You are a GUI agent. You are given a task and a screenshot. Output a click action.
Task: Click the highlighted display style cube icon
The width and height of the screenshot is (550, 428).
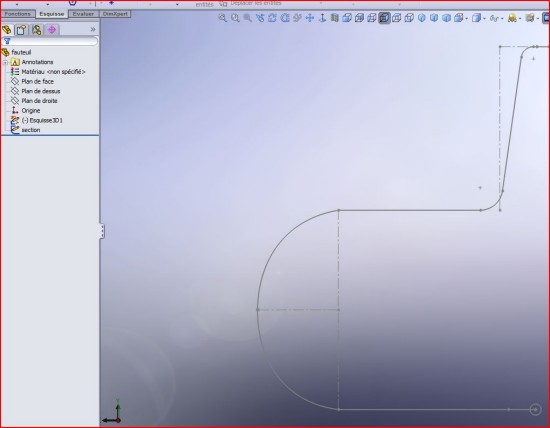point(384,18)
